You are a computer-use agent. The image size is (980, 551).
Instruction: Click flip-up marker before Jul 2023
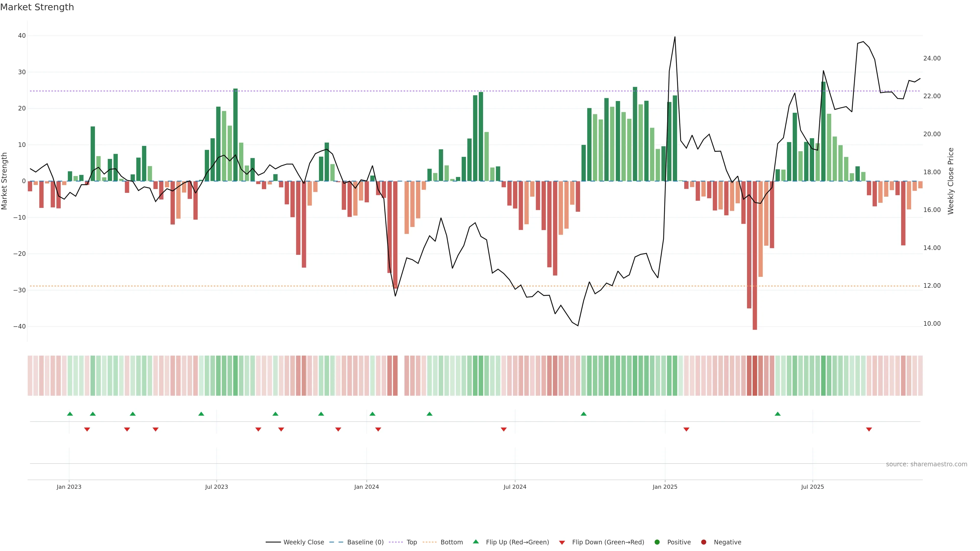coord(201,414)
